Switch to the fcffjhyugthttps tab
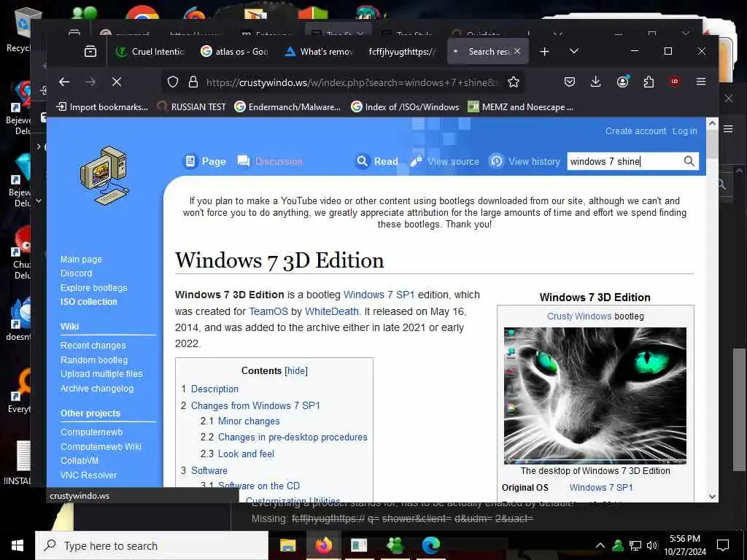The image size is (747, 560). 403,52
